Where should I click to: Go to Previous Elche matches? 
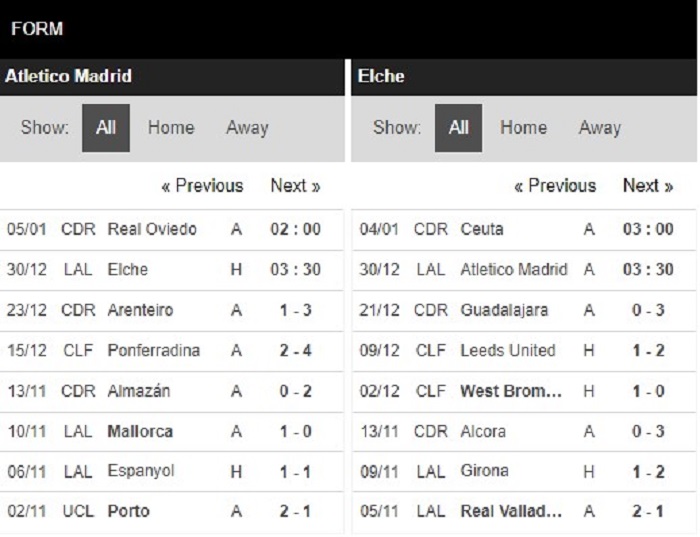(555, 186)
